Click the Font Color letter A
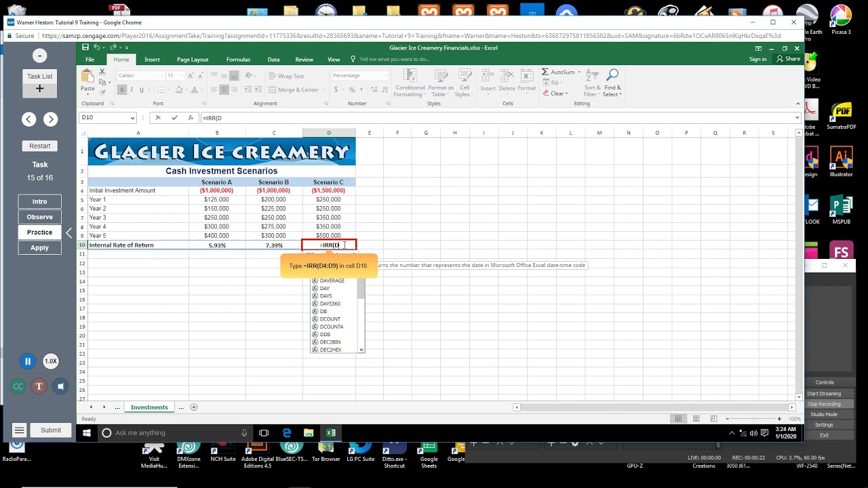Viewport: 868px width, 488px height. [194, 89]
